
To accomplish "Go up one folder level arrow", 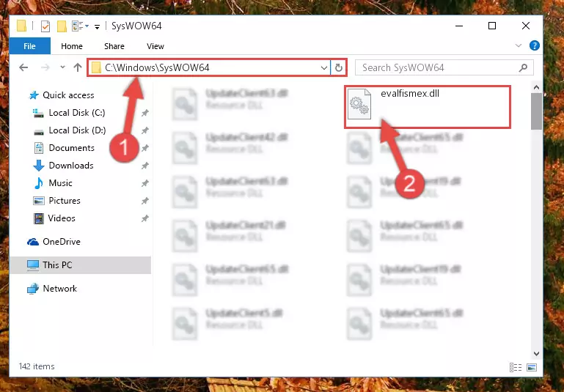I will point(78,67).
